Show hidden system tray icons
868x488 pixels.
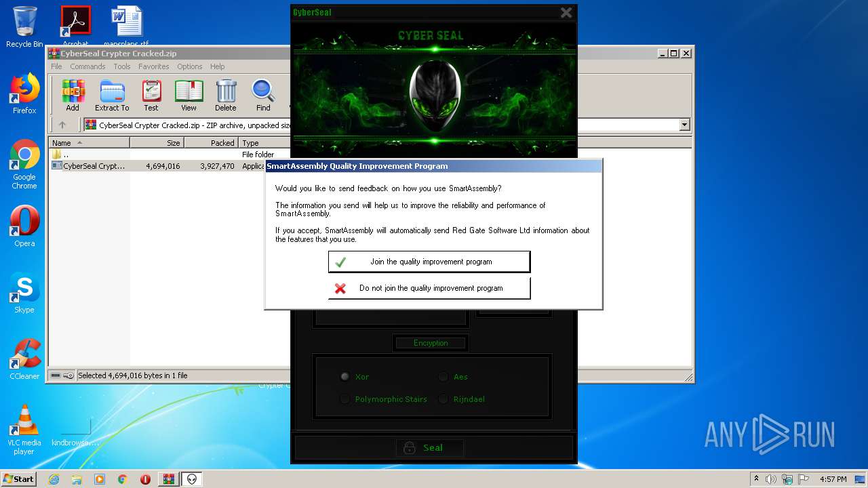(756, 479)
